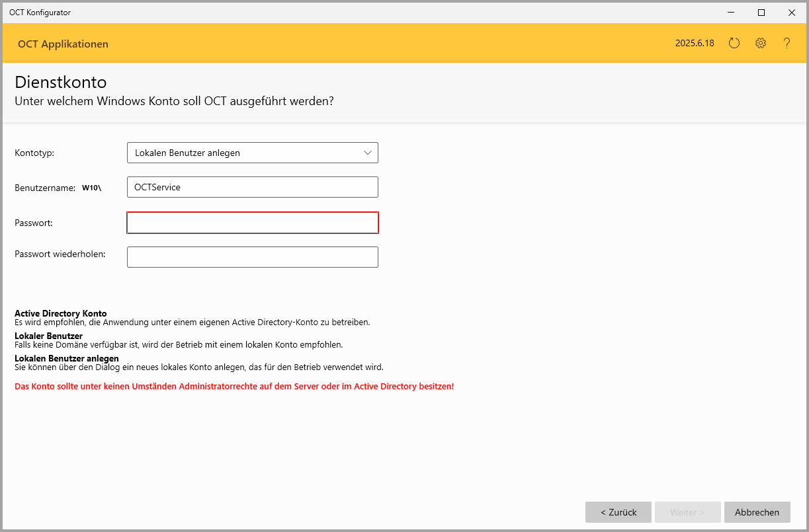Image resolution: width=809 pixels, height=532 pixels.
Task: Cancel setup with the Abbrechen button
Action: pos(757,512)
